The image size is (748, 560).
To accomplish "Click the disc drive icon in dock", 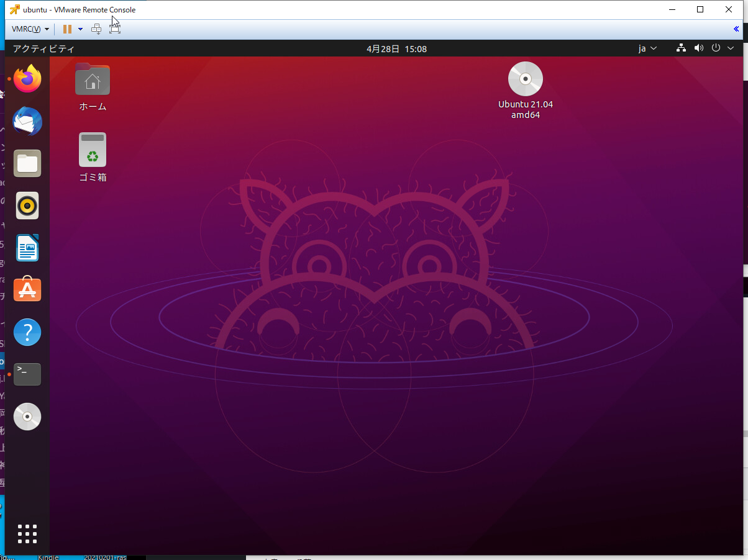I will pos(27,417).
